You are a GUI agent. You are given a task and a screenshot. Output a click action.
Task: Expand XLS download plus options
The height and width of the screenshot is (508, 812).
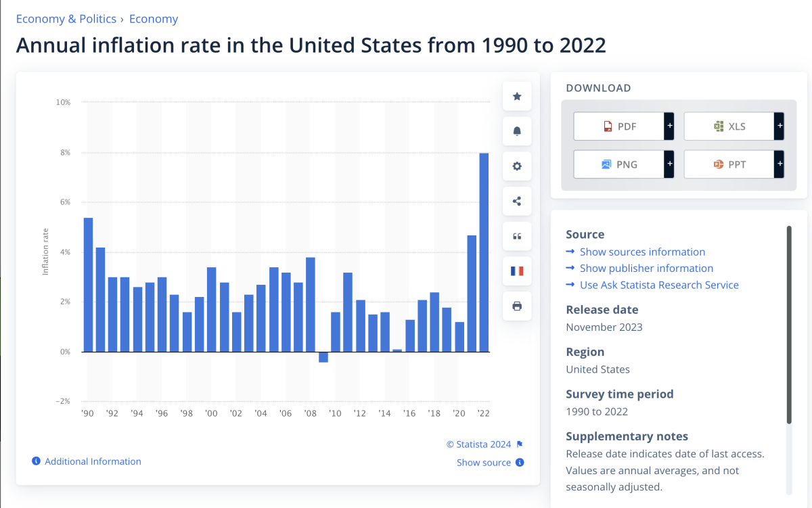[779, 126]
